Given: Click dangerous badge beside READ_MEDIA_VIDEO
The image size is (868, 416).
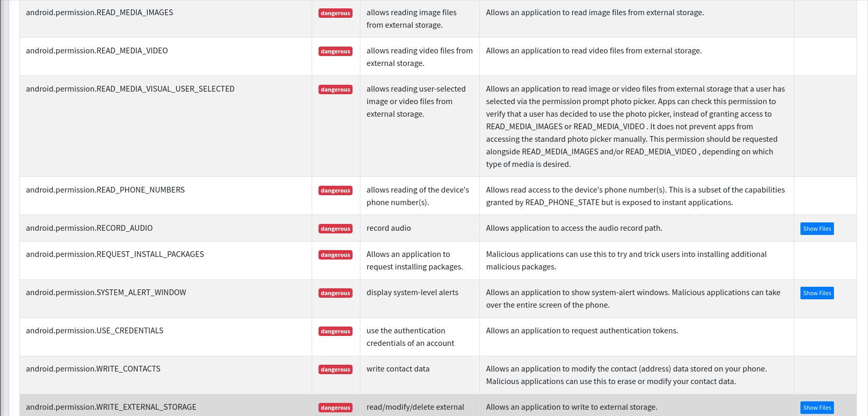Looking at the screenshot, I should pyautogui.click(x=335, y=51).
